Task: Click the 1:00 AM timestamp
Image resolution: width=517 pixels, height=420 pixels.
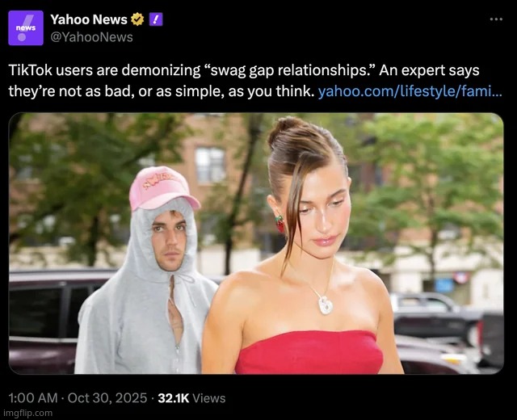Action: (x=33, y=398)
